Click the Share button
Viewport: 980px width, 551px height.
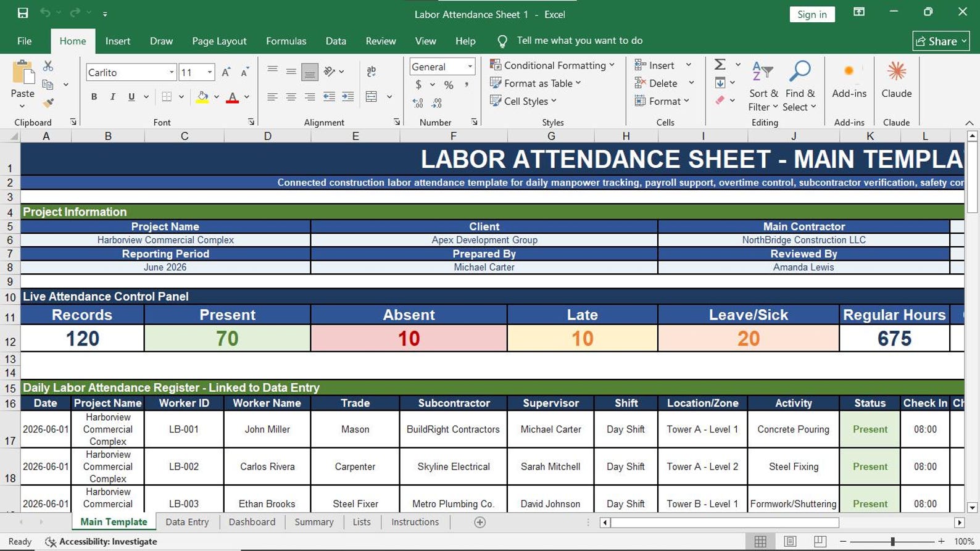pyautogui.click(x=941, y=41)
